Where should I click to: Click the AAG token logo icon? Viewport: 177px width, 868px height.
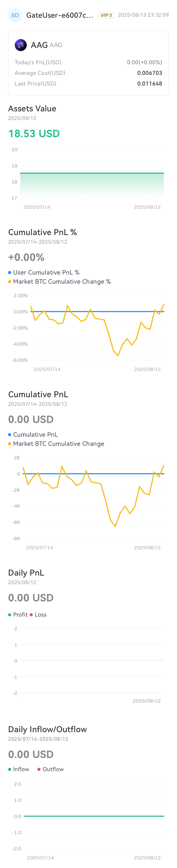click(x=21, y=45)
